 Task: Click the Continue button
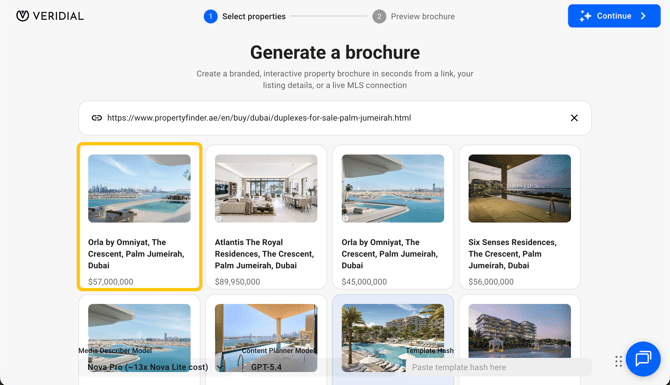coord(614,16)
